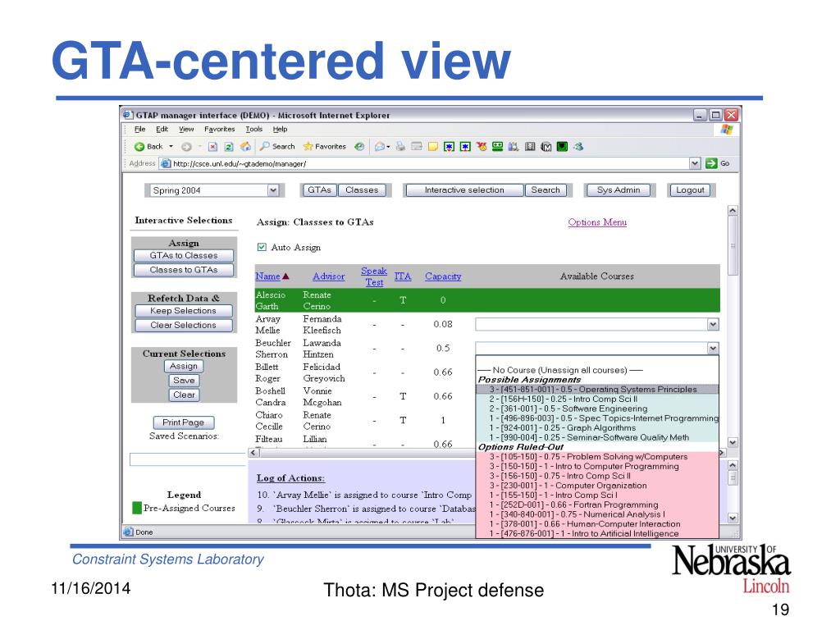Viewport: 840px width, 630px height.
Task: Click the Interactive selection button
Action: tap(464, 190)
